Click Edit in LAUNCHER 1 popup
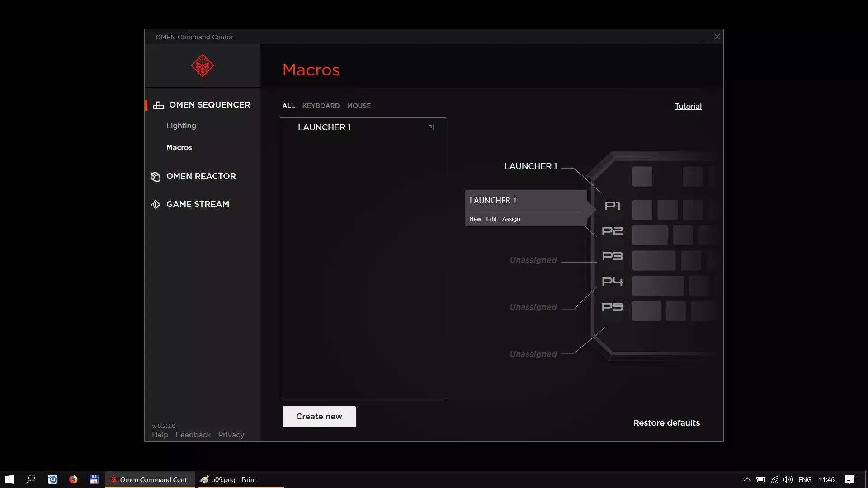The height and width of the screenshot is (488, 868). click(x=491, y=219)
